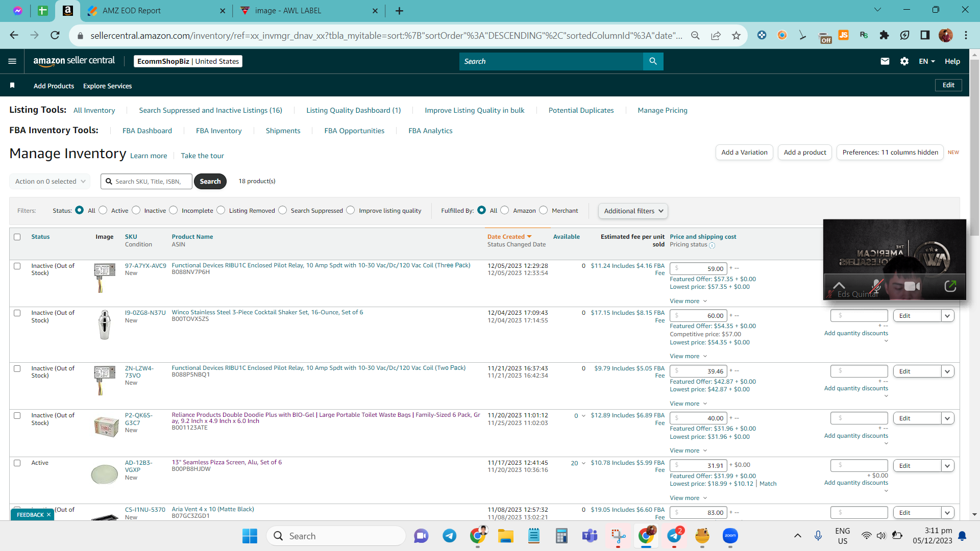Click the pizza screen product thumbnail
The image size is (980, 551).
pyautogui.click(x=104, y=474)
